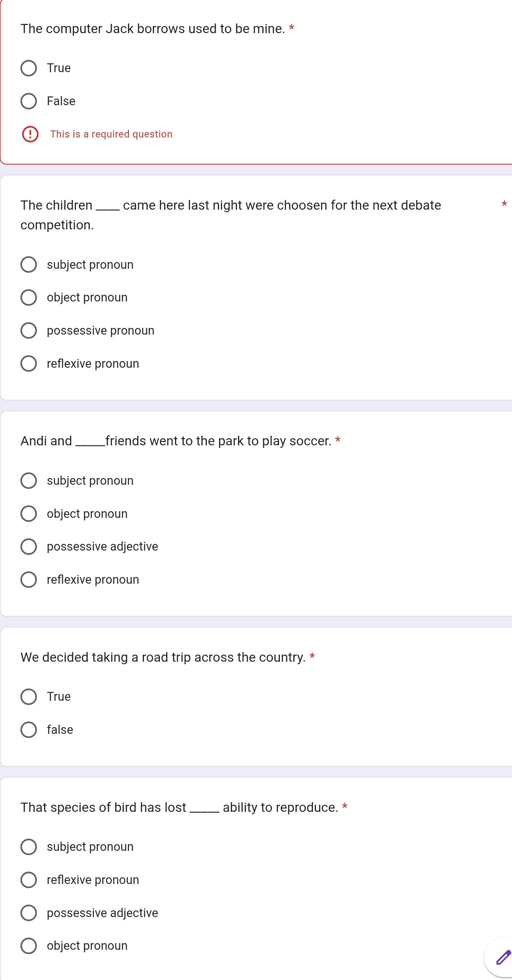
Task: Click the 'This is a required question' message
Action: pos(111,134)
